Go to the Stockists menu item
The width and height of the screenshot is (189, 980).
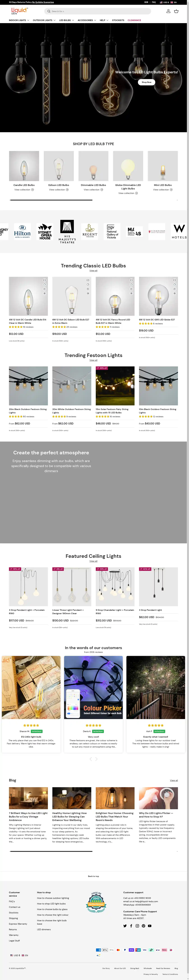(118, 20)
